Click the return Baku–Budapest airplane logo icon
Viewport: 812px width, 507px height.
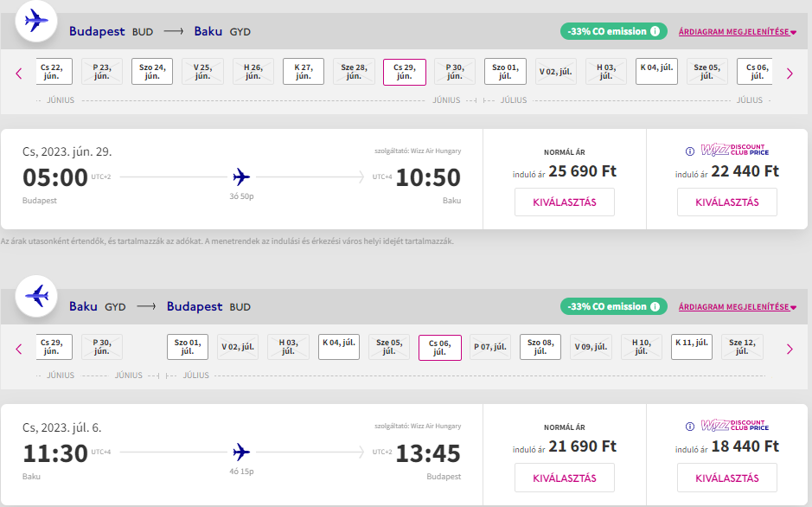(36, 296)
